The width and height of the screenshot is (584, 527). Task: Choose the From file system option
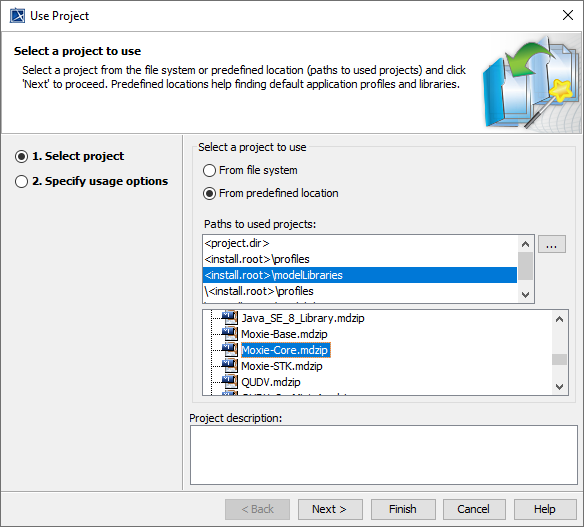(x=250, y=170)
